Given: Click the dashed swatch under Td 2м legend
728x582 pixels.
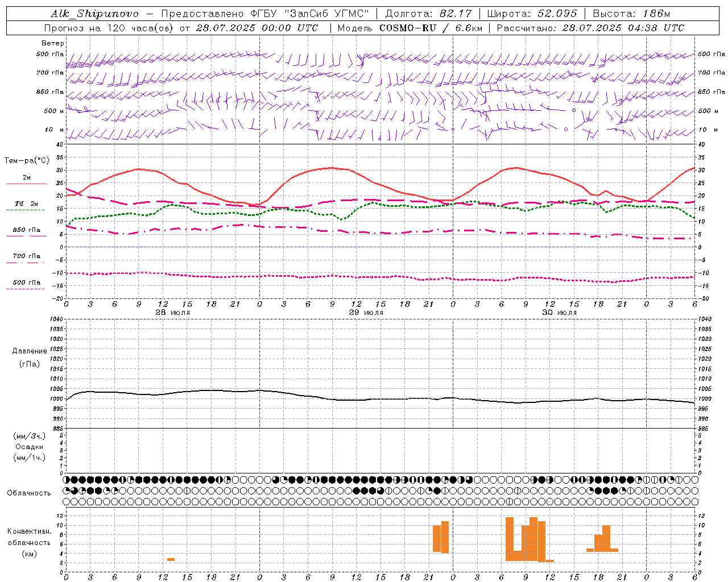Looking at the screenshot, I should tap(26, 210).
